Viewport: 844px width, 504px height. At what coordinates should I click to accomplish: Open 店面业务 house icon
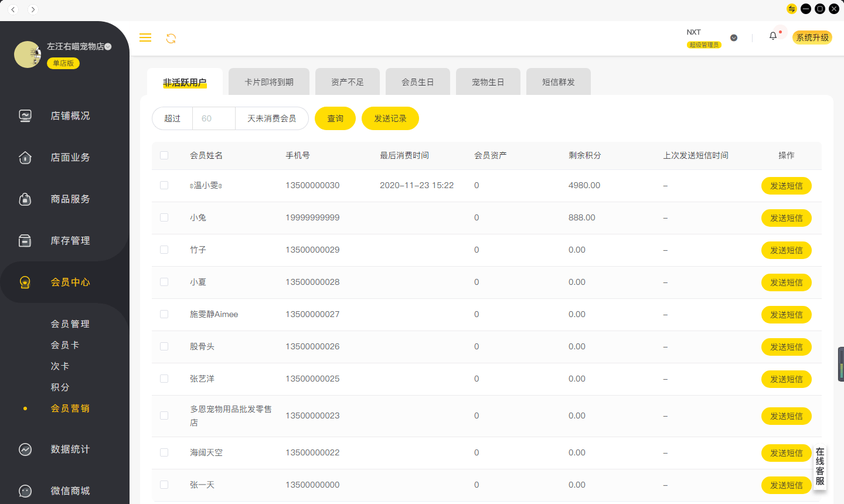point(25,158)
